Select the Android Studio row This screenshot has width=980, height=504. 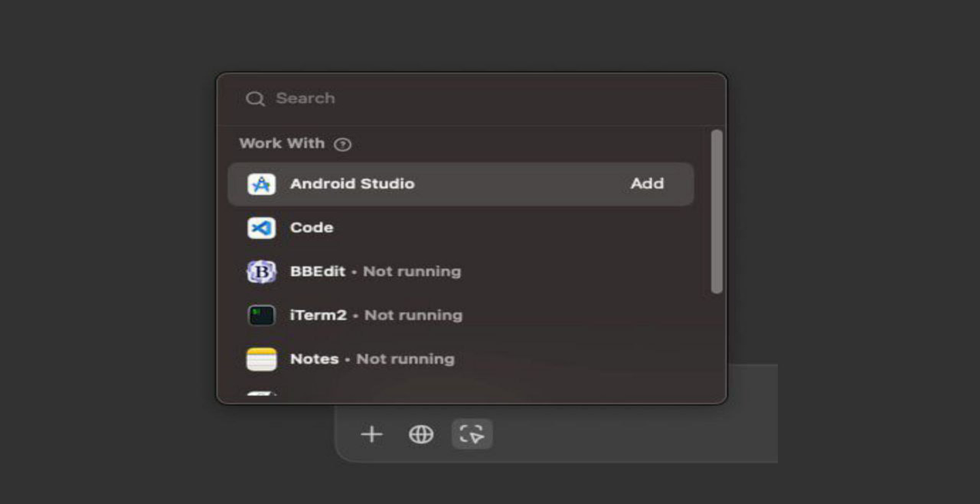pos(461,184)
